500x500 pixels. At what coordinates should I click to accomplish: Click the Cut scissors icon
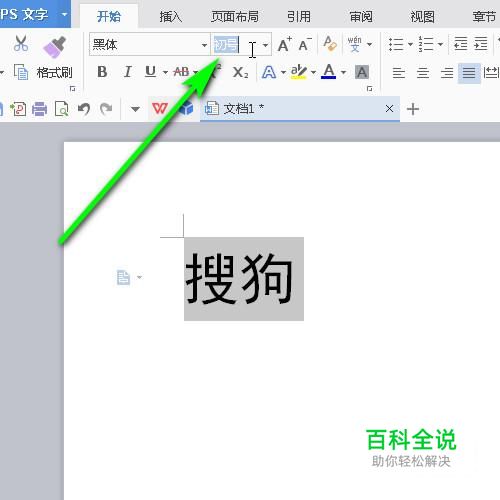point(21,44)
